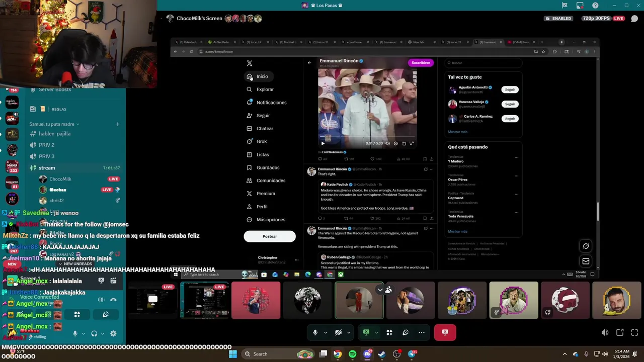Open Notificaciones in the X sidebar

coord(266,103)
